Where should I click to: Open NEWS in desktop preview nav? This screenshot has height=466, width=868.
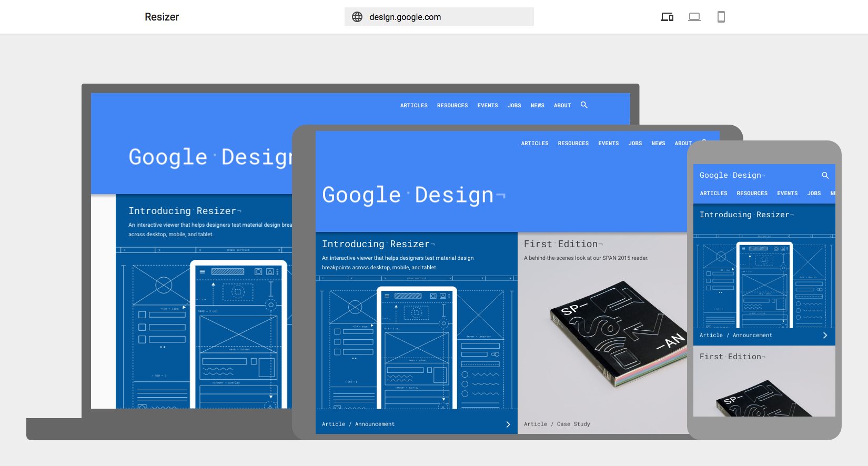538,106
